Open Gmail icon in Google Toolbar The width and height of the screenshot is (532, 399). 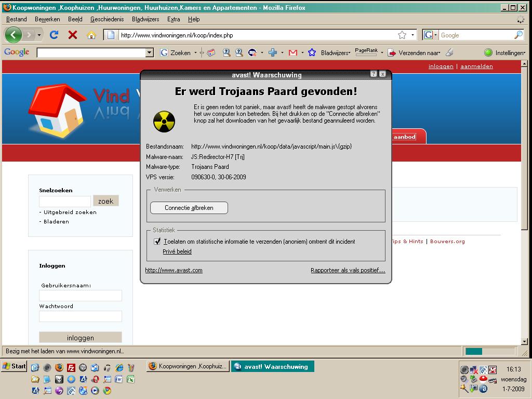point(293,52)
